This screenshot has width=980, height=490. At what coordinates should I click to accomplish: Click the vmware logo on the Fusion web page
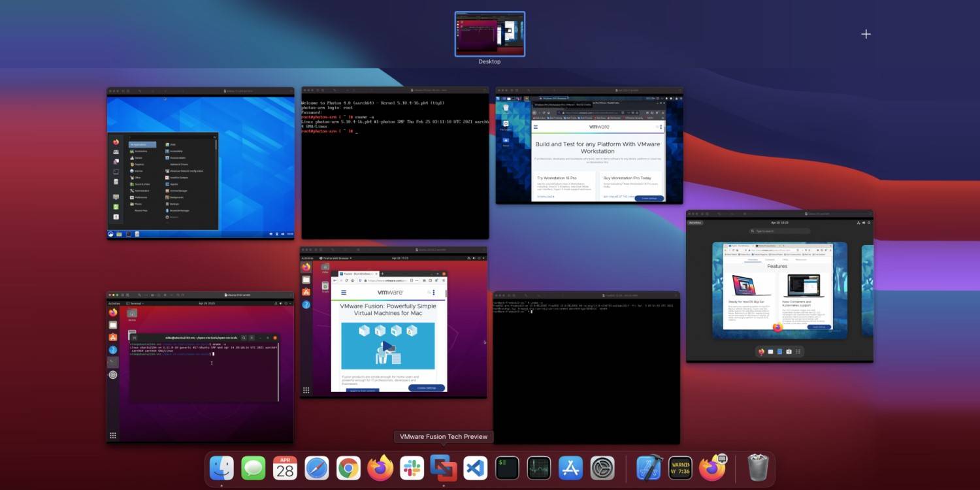(390, 293)
